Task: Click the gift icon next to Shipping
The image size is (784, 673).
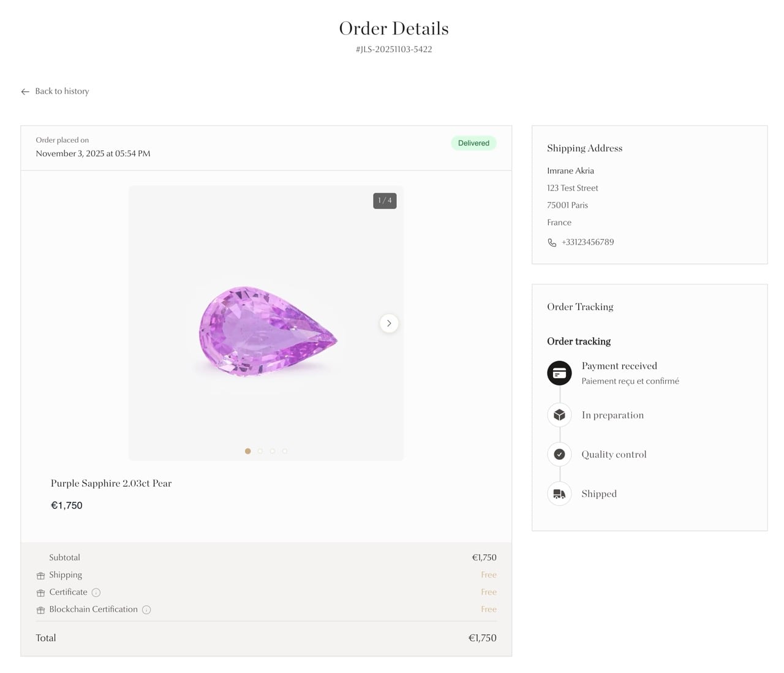Action: 40,575
